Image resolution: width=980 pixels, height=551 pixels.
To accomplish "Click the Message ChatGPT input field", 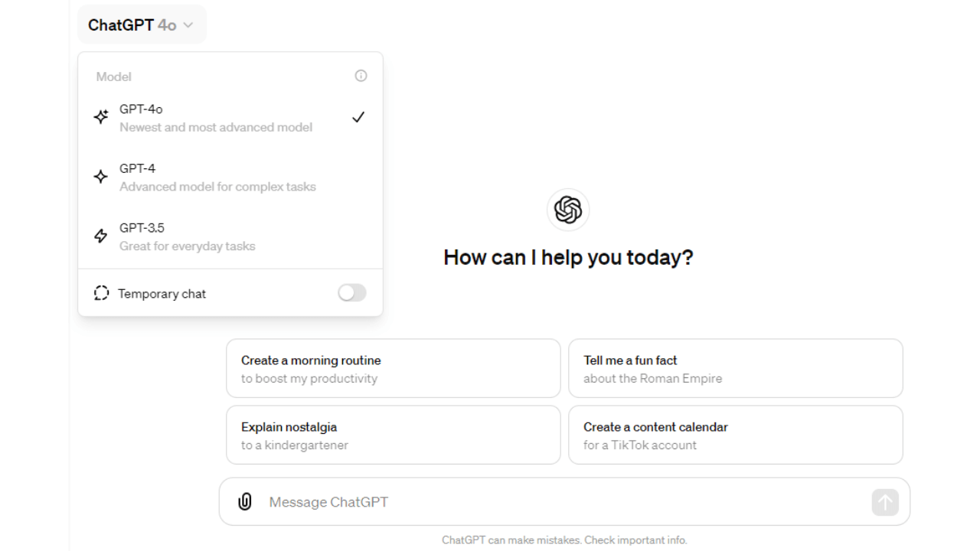I will (x=565, y=502).
